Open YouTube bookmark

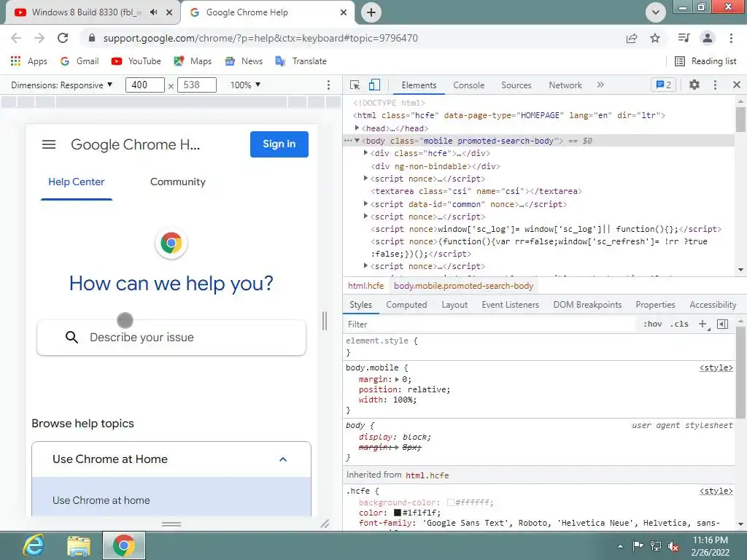136,61
